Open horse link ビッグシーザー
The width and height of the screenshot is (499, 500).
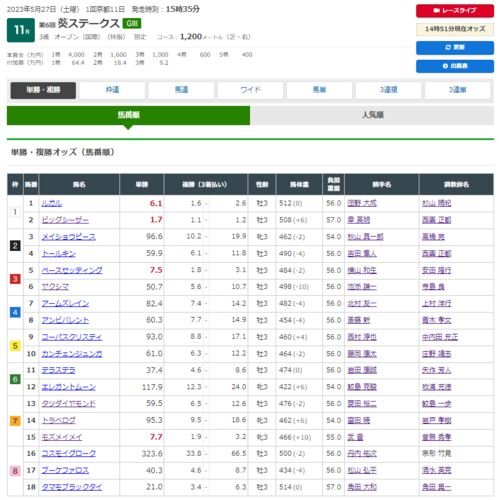click(x=65, y=220)
